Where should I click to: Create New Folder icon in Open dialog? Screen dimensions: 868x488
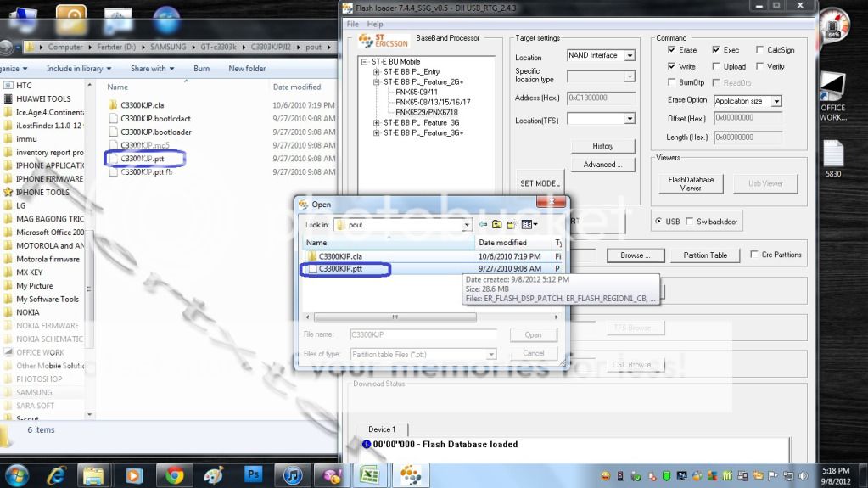pos(511,225)
